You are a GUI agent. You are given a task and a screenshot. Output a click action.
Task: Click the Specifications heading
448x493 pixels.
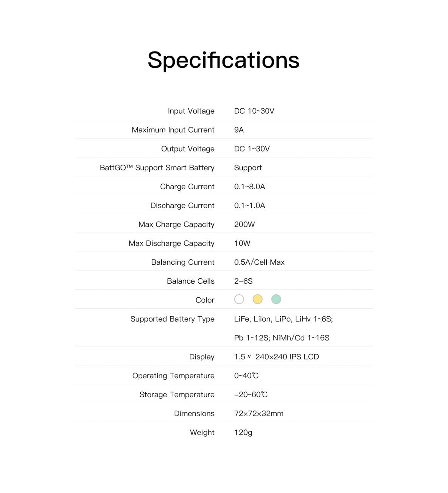[x=223, y=60]
